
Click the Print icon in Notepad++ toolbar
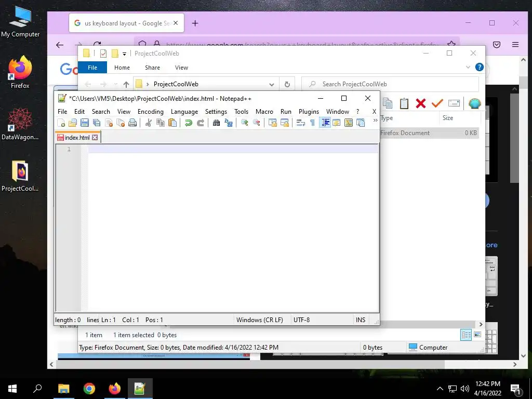[132, 123]
